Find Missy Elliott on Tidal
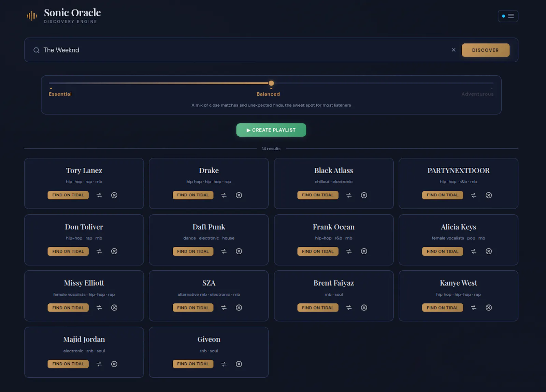Viewport: 546px width, 392px height. 68,308
